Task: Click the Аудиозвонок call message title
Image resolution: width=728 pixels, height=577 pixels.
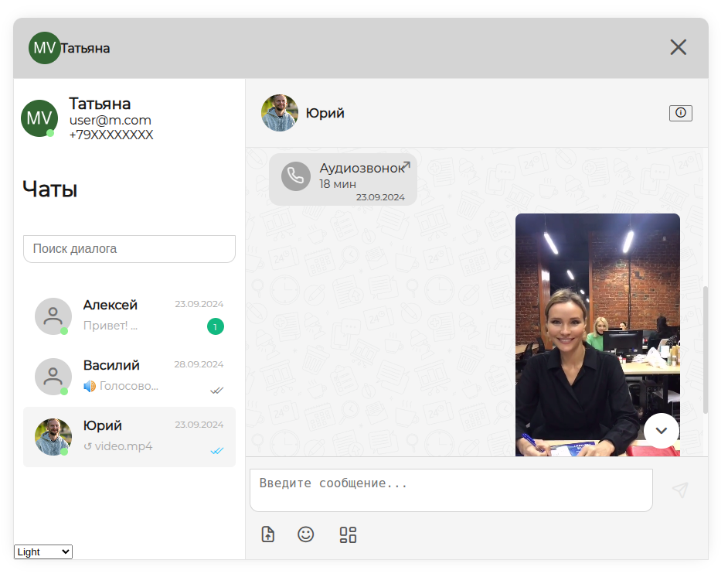Action: pyautogui.click(x=362, y=168)
